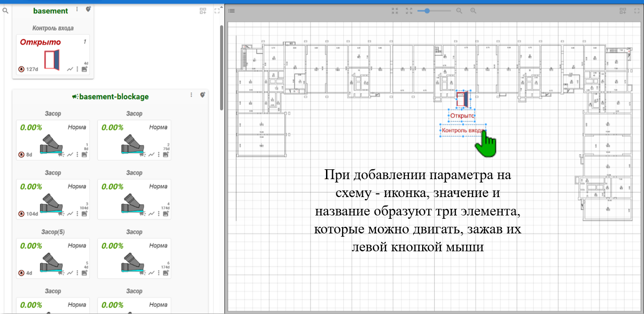Screen dimensions: 644x314
Task: Open kebab menu on Засор card 3
Action: point(77,214)
